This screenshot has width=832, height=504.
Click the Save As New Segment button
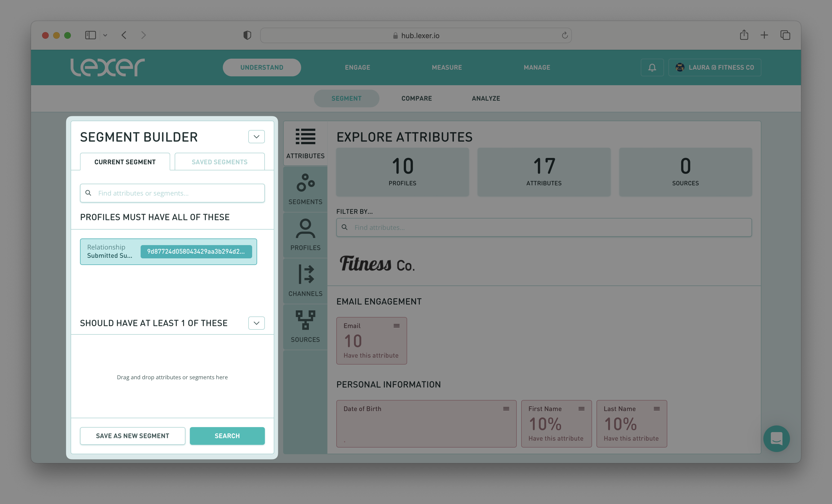(x=132, y=436)
